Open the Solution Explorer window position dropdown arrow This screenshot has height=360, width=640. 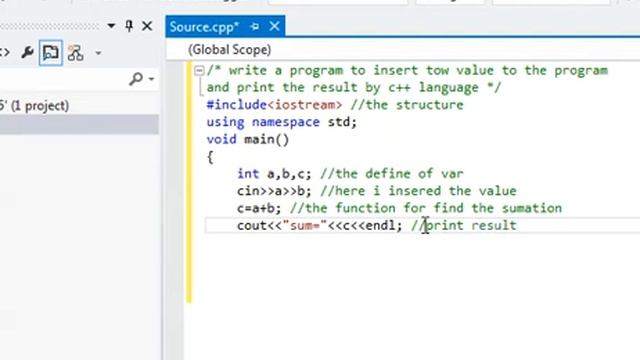(111, 26)
